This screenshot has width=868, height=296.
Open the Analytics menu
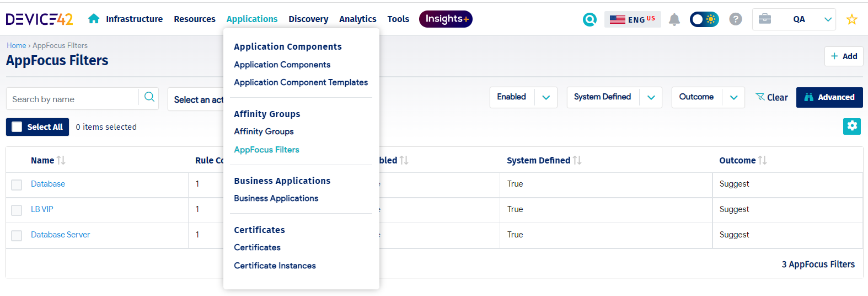(357, 19)
